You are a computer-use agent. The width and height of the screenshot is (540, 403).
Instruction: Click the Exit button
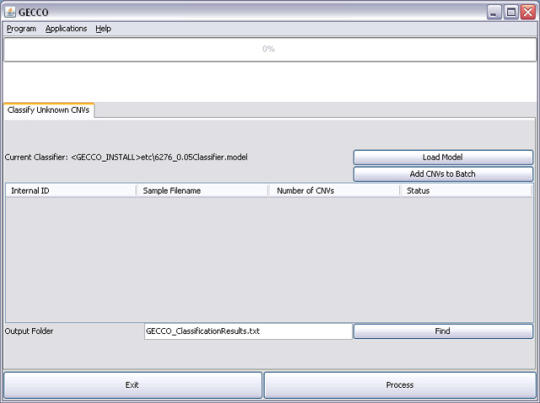click(132, 385)
